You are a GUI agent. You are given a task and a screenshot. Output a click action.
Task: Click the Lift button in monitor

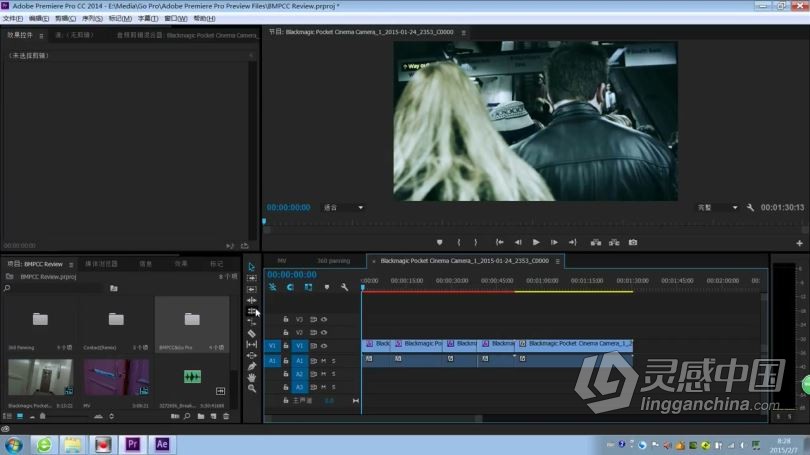pyautogui.click(x=596, y=242)
